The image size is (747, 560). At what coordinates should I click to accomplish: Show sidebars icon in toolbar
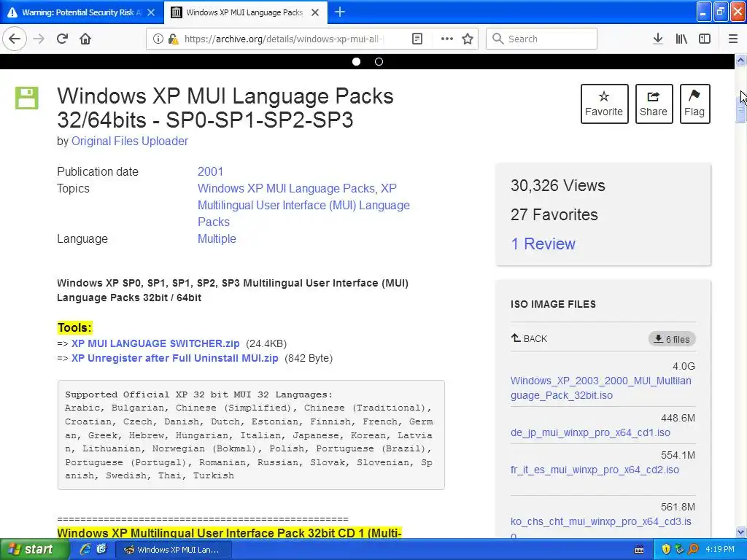coord(705,39)
